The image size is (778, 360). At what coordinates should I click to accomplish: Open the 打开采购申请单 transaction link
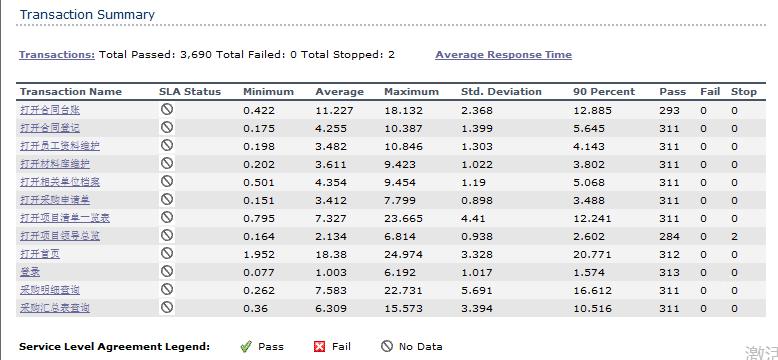tap(55, 200)
